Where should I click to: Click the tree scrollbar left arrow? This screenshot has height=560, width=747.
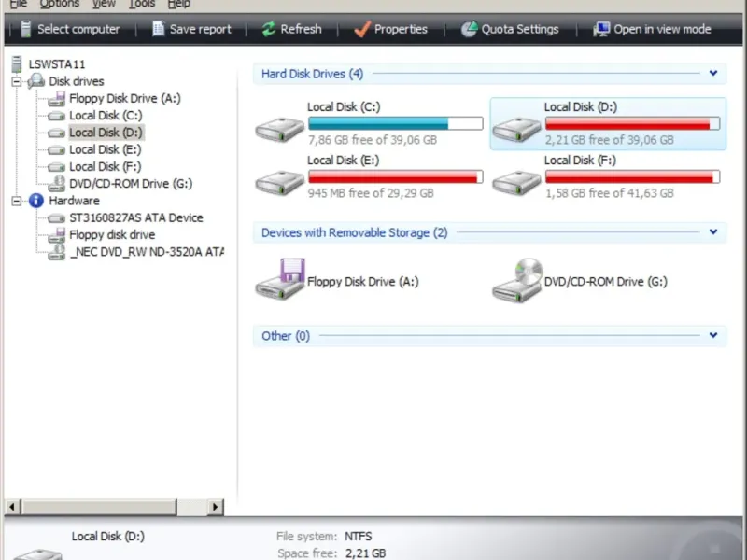click(12, 507)
